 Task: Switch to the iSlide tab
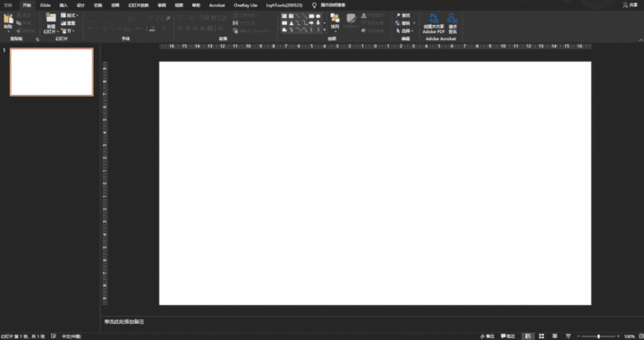click(x=46, y=5)
